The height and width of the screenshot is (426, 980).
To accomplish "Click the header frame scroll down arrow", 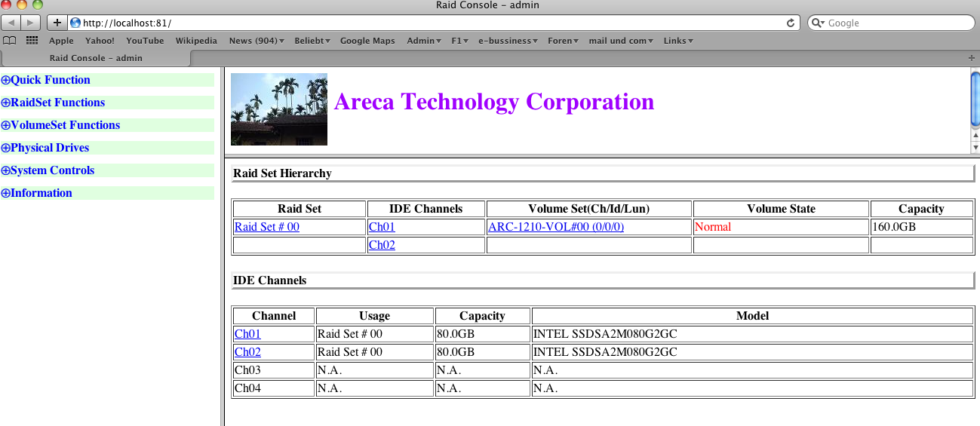I will [x=975, y=147].
